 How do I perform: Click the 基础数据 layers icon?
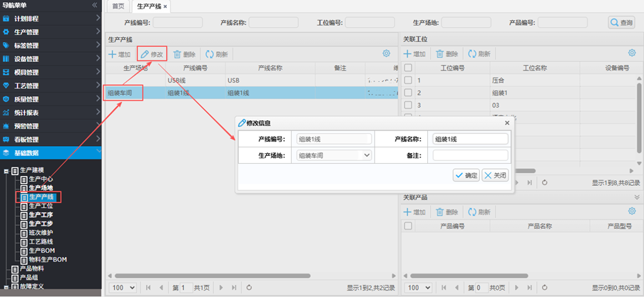(6, 153)
